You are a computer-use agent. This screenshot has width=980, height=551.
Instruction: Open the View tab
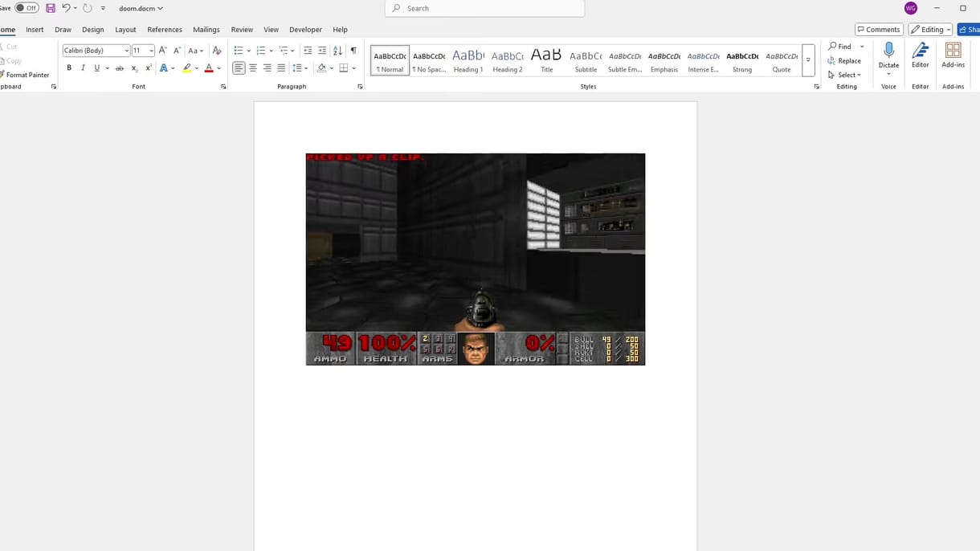coord(272,30)
